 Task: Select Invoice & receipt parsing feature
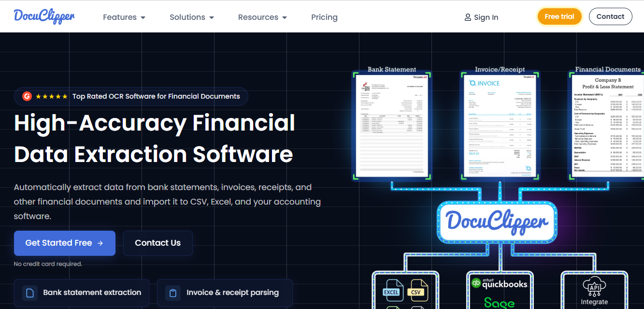click(225, 293)
